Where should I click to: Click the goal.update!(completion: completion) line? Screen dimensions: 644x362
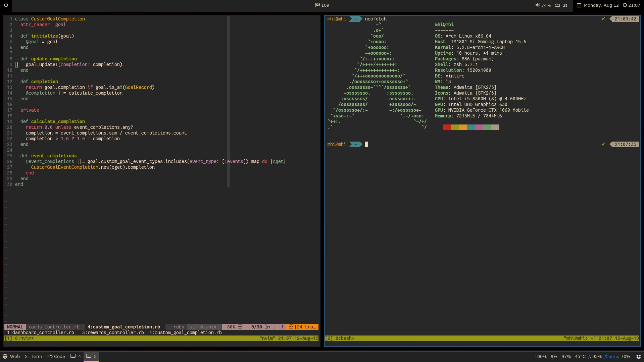coord(74,64)
